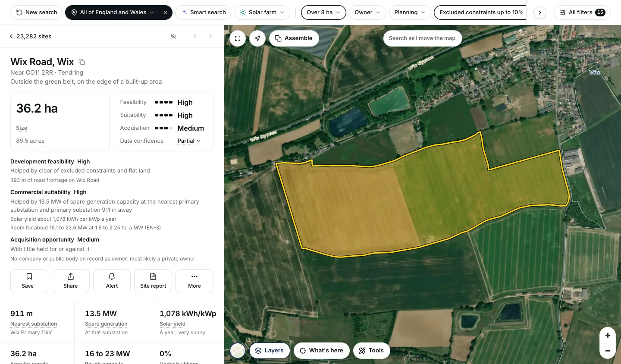This screenshot has height=364, width=621.
Task: Click the Development feasibility High heading
Action: pyautogui.click(x=50, y=162)
